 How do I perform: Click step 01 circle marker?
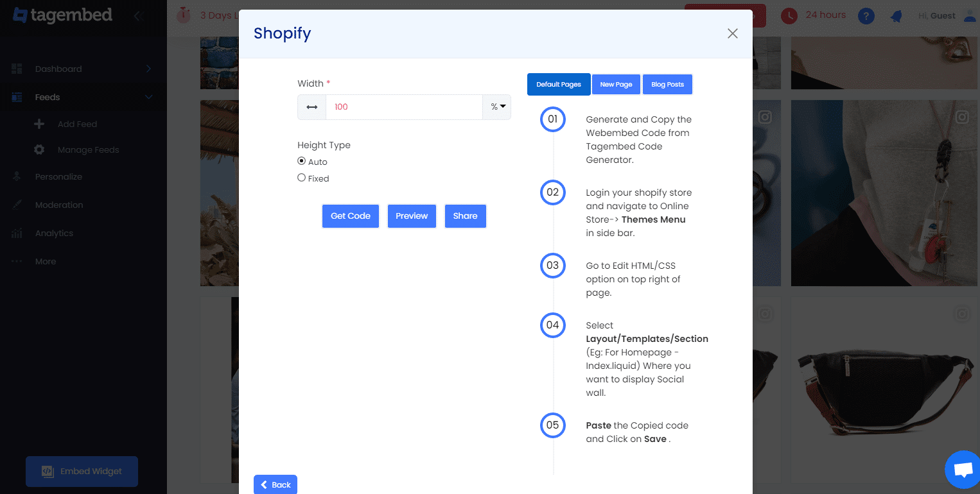552,119
